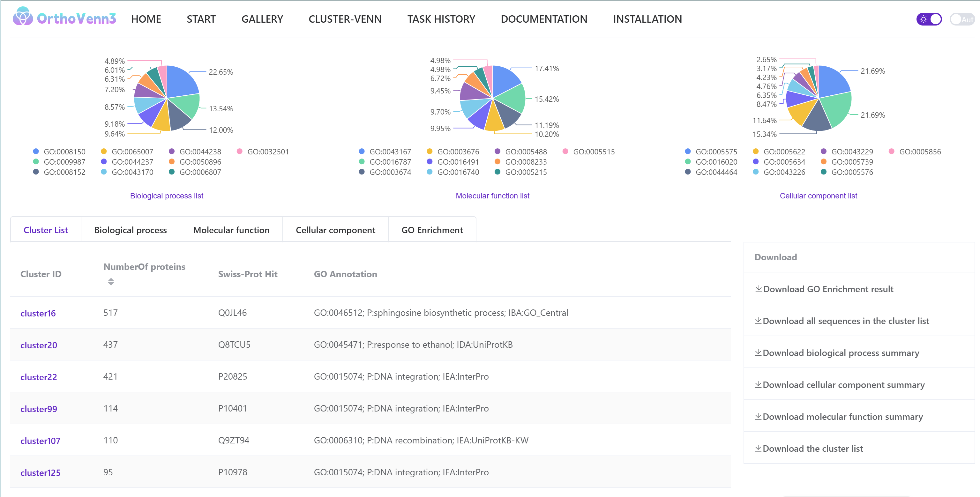This screenshot has width=980, height=497.
Task: Click download icon for the cluster list
Action: pyautogui.click(x=758, y=448)
